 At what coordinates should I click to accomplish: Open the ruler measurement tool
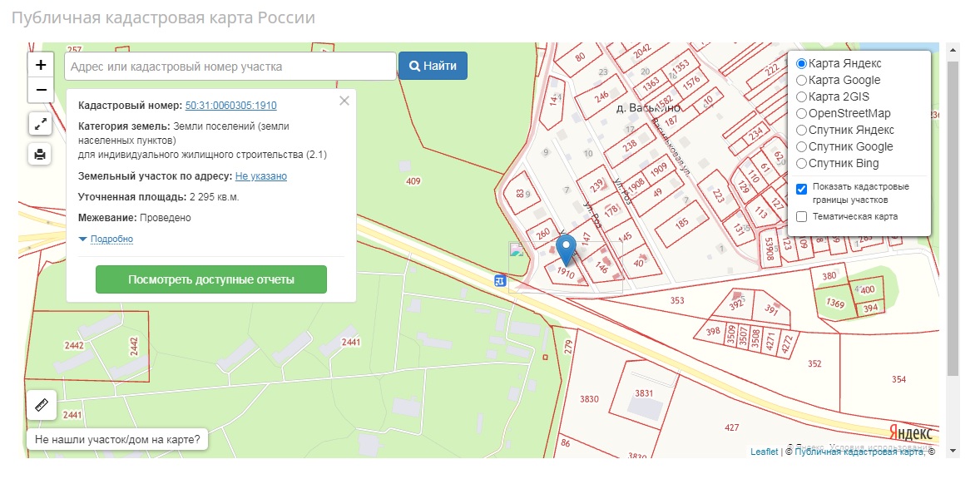(x=42, y=406)
